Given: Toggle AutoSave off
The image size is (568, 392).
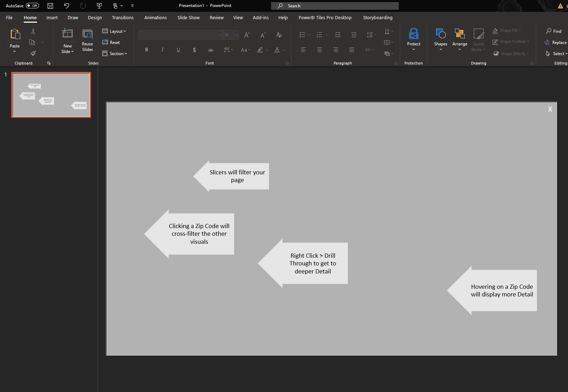Looking at the screenshot, I should click(x=32, y=6).
